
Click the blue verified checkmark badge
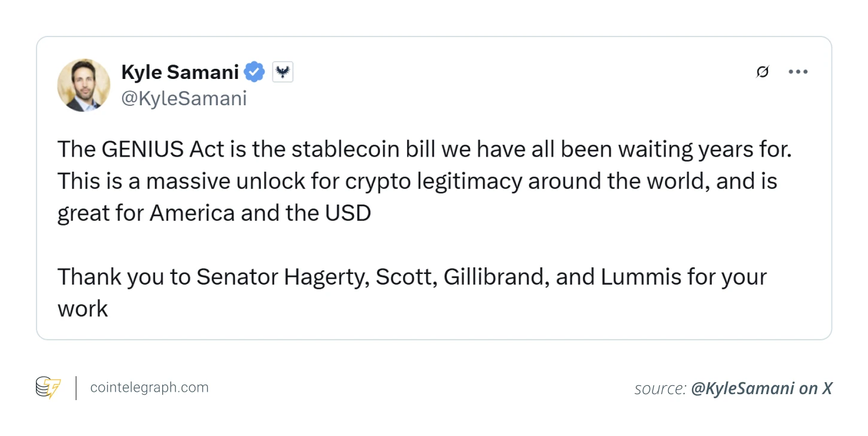click(254, 72)
